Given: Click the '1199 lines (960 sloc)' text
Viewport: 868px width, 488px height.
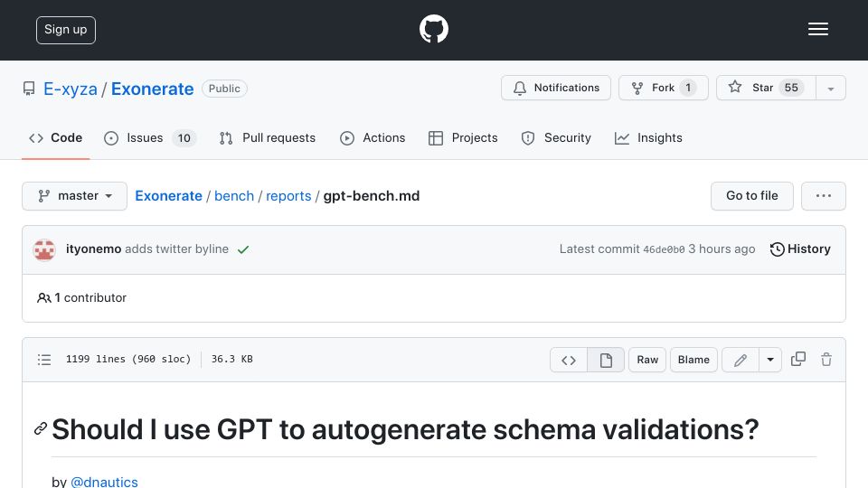Looking at the screenshot, I should (x=128, y=359).
